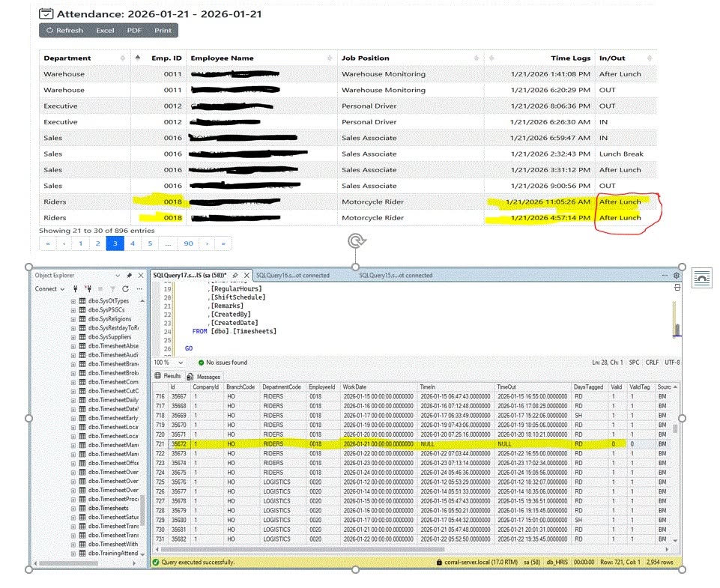Open the document tabs overflow ellipsis
Viewport: 720px width, 588px height.
pyautogui.click(x=665, y=276)
